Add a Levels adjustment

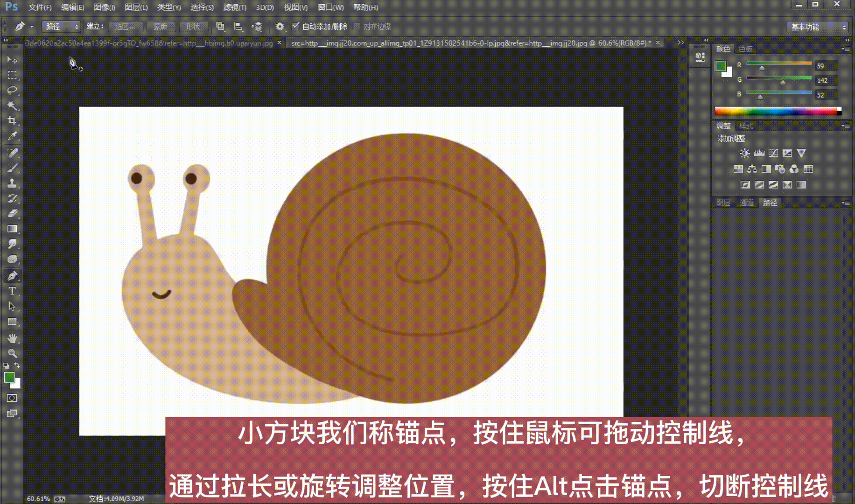tap(759, 153)
